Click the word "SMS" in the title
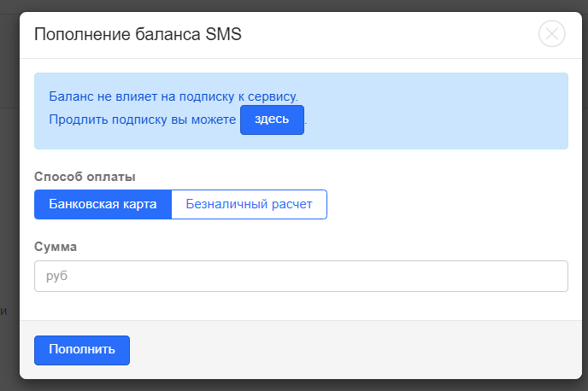588x391 pixels. click(224, 34)
